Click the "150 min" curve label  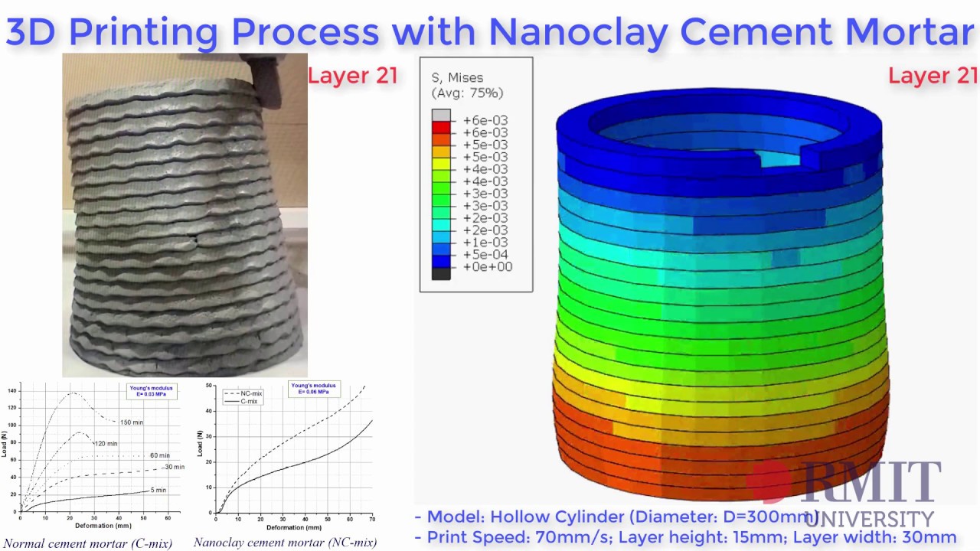point(131,422)
